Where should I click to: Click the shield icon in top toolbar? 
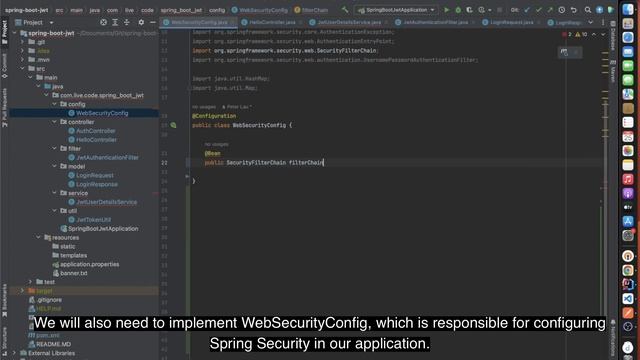coord(611,10)
